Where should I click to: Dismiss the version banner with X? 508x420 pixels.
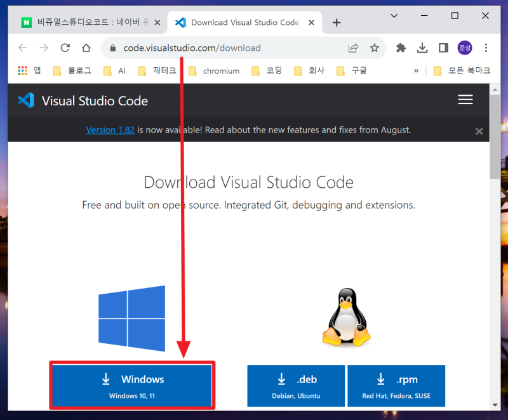point(479,131)
